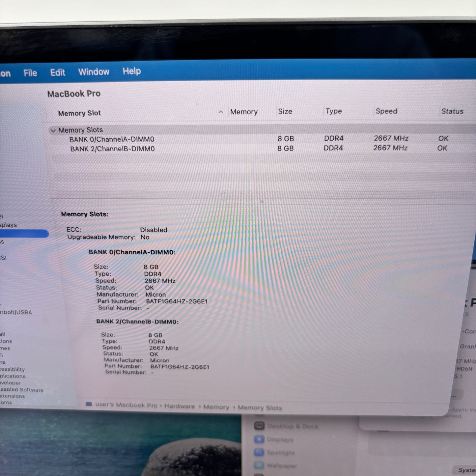Viewport: 476px width, 476px height.
Task: Click part number 8ATF1G64HZ-2G6E1 under BANK 2
Action: click(180, 367)
